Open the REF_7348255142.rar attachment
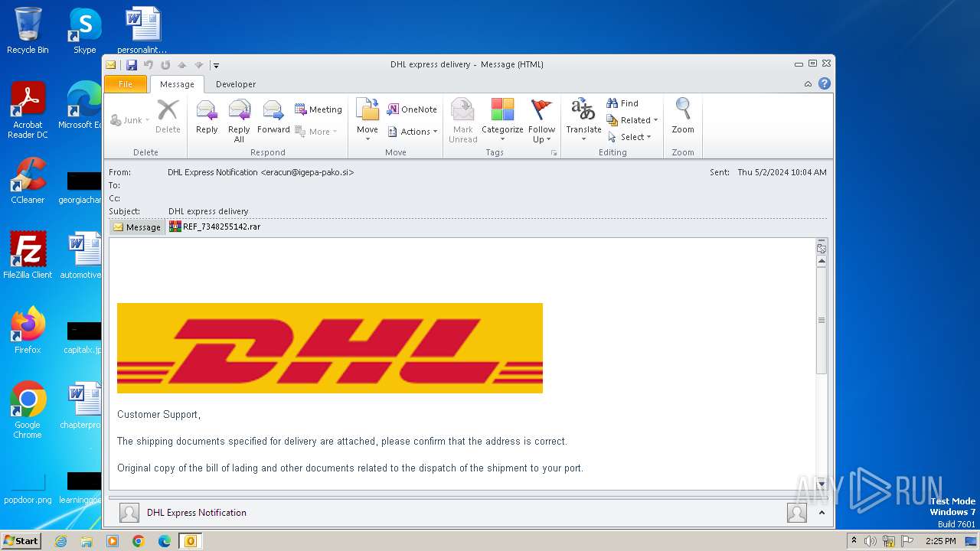 coord(215,227)
